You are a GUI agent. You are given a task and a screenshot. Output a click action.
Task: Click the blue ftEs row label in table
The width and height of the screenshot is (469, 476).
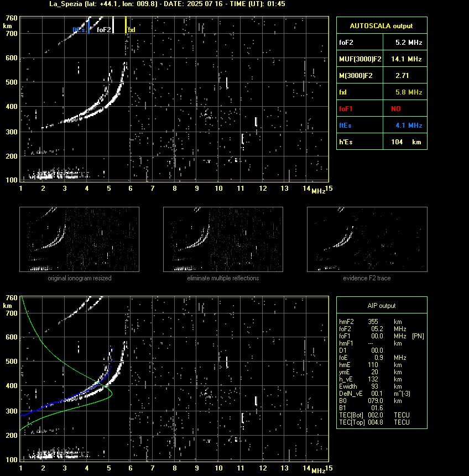pyautogui.click(x=345, y=125)
